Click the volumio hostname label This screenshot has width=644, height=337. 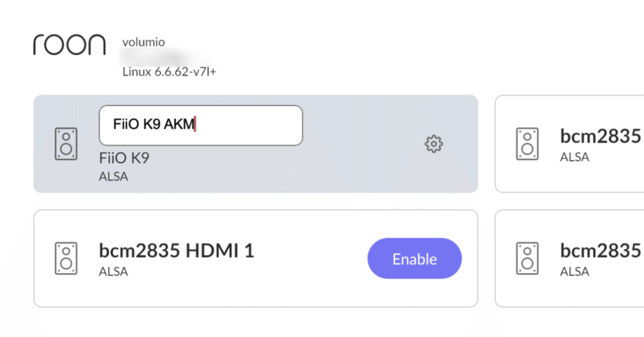coord(143,42)
